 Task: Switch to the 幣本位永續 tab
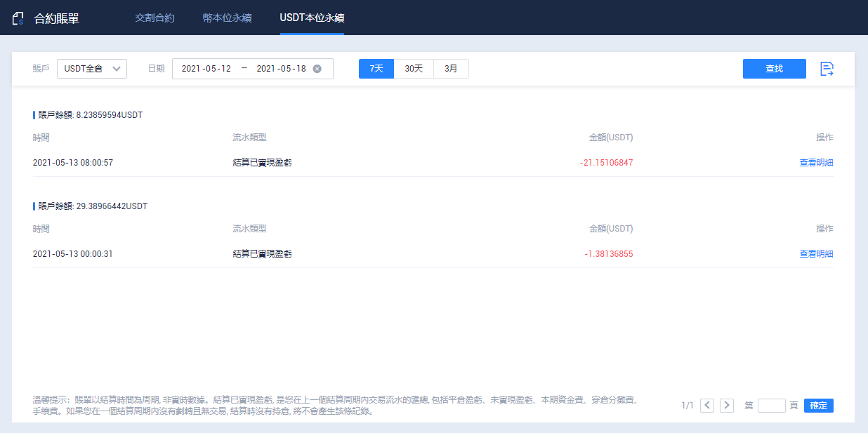227,18
